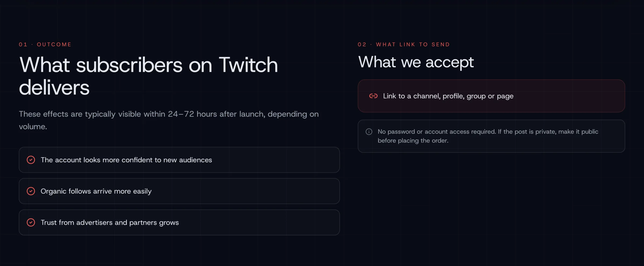Click the chain link icon in the accept card
Screen dimensions: 644x266
[x=373, y=96]
